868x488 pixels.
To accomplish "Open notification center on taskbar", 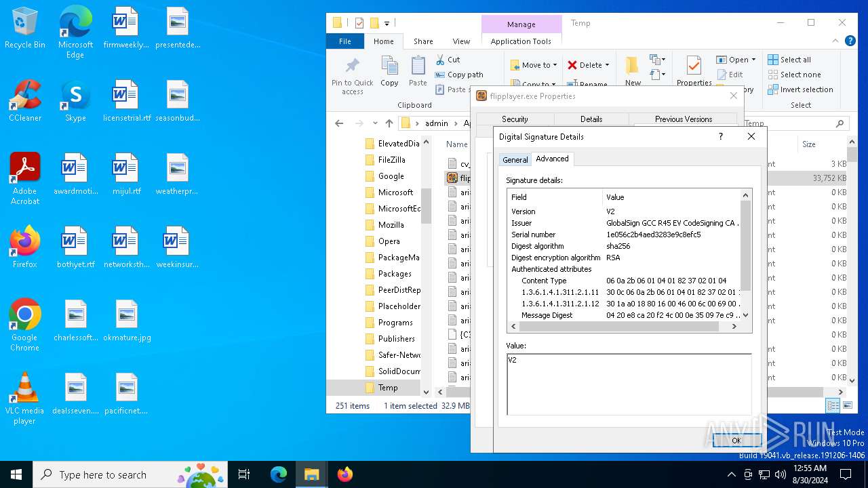I will (846, 474).
